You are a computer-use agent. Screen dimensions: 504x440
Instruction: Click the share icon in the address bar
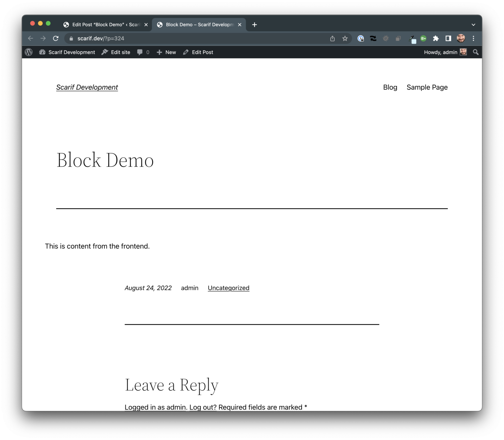coord(332,38)
